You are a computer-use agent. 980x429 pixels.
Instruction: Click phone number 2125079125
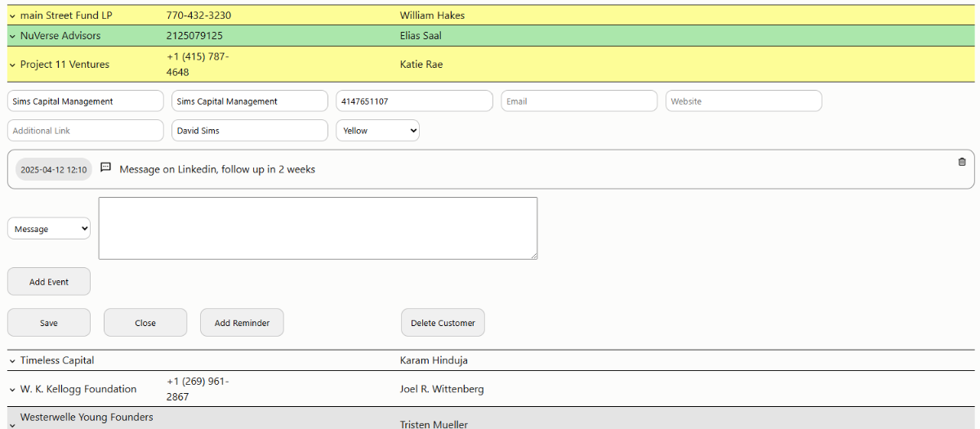194,36
